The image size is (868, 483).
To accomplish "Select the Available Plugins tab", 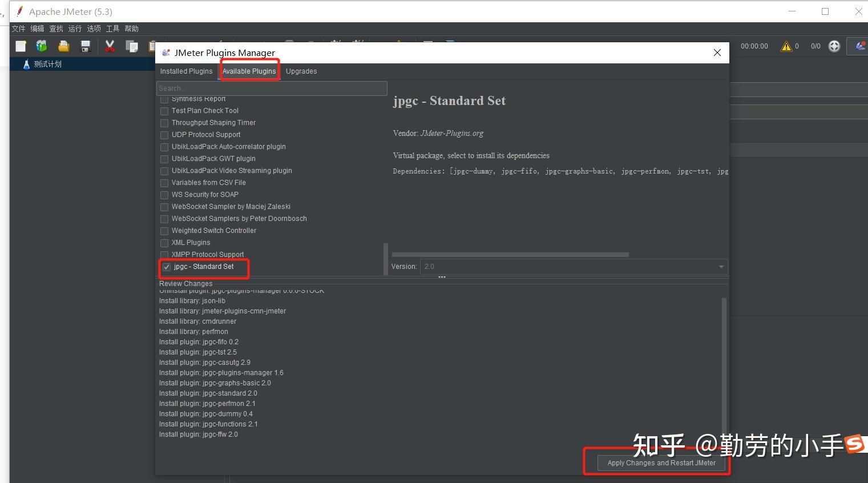I will tap(249, 71).
